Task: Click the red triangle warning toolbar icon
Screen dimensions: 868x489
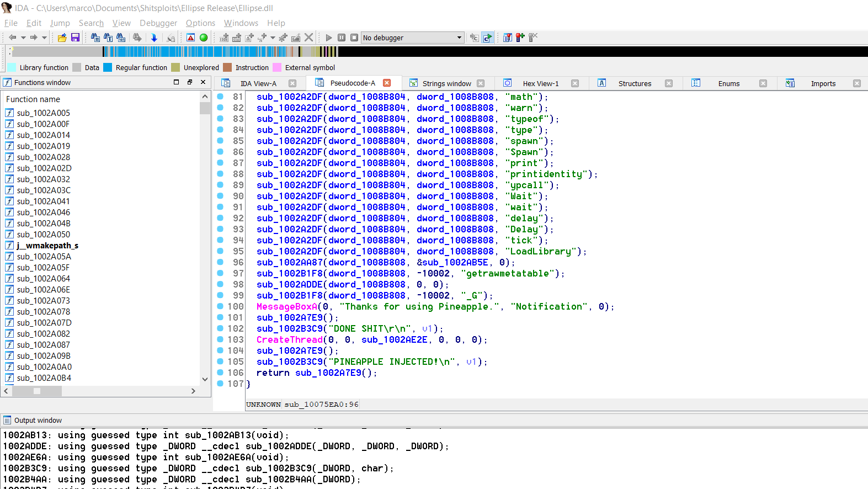Action: (190, 38)
